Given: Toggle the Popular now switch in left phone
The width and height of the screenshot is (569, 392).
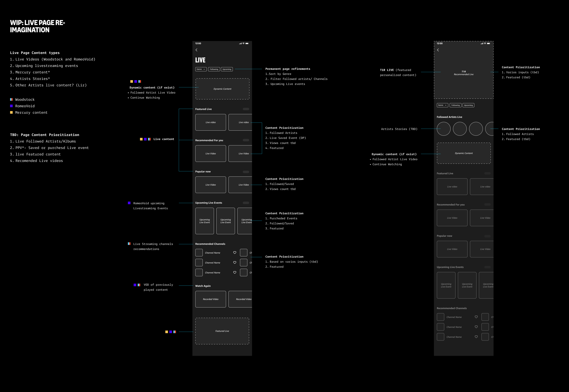Looking at the screenshot, I should tap(246, 172).
